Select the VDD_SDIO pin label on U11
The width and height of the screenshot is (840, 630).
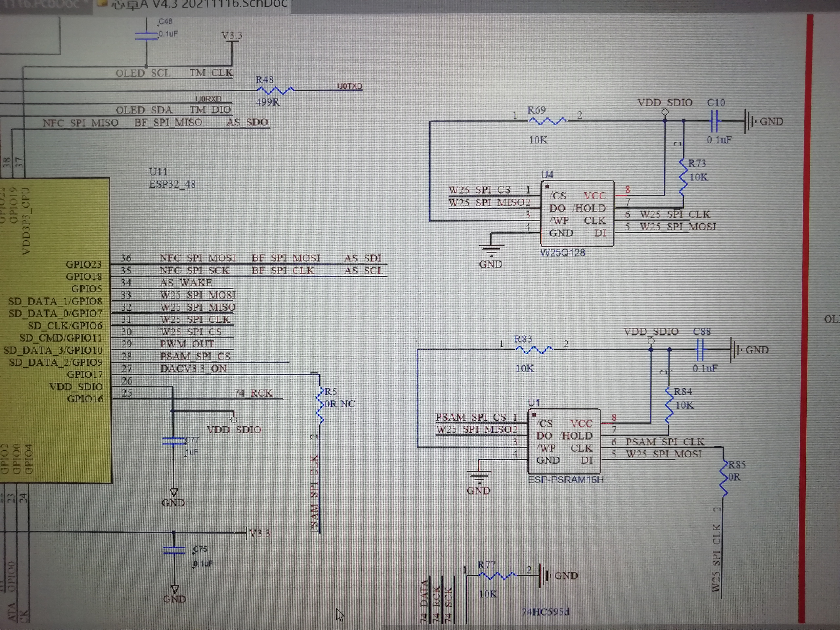coord(76,387)
